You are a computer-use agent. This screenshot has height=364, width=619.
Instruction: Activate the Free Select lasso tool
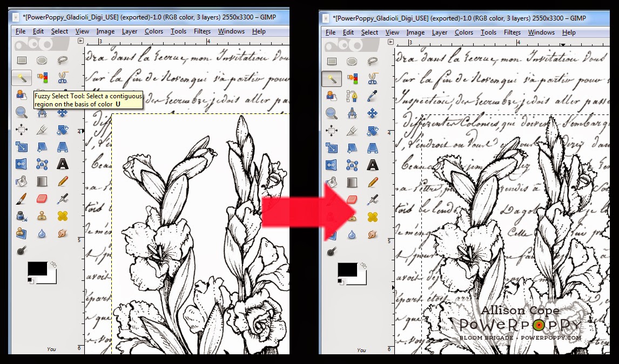pyautogui.click(x=63, y=61)
